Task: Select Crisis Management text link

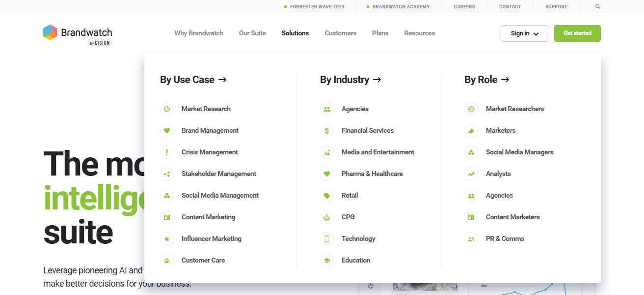Action: click(210, 152)
